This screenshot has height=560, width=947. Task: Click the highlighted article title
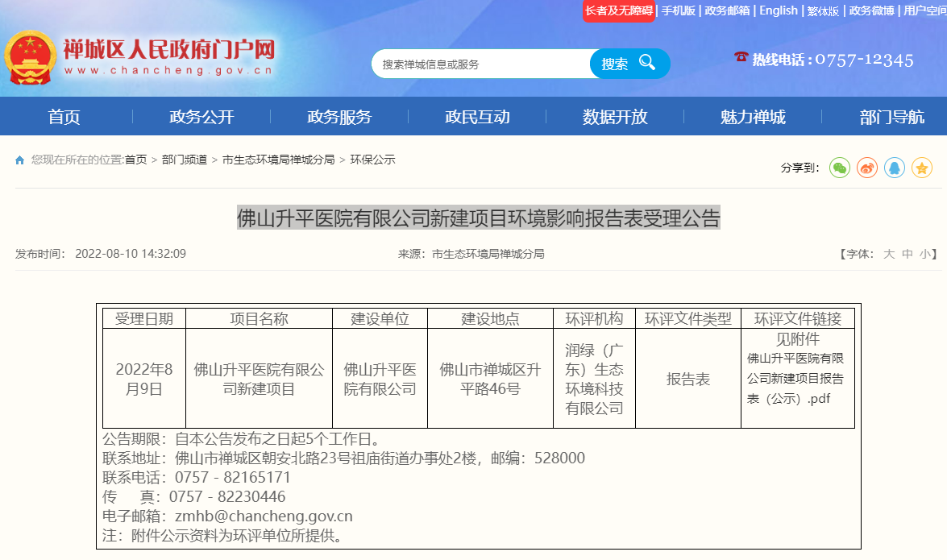[478, 218]
